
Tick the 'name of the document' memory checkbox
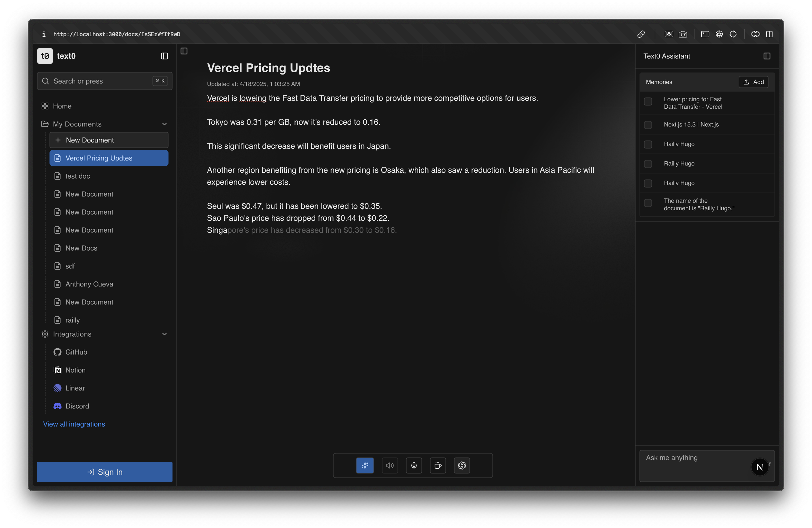point(647,203)
